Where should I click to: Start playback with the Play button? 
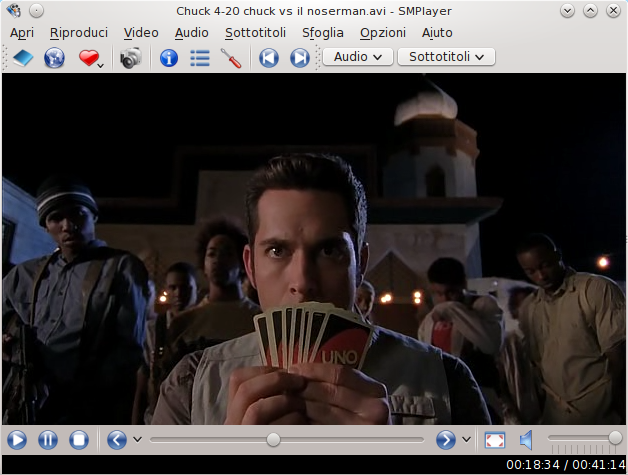[17, 440]
